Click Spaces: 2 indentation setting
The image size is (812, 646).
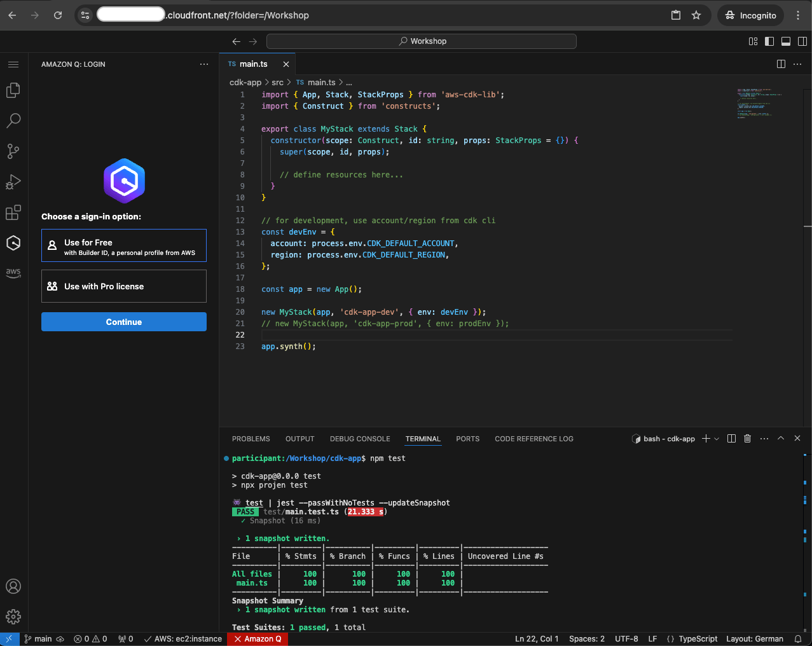(587, 639)
